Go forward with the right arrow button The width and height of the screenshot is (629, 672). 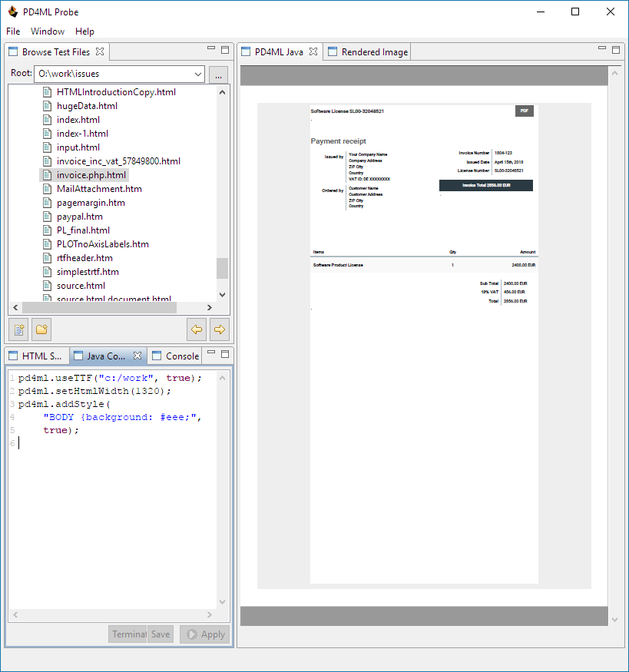[x=220, y=329]
